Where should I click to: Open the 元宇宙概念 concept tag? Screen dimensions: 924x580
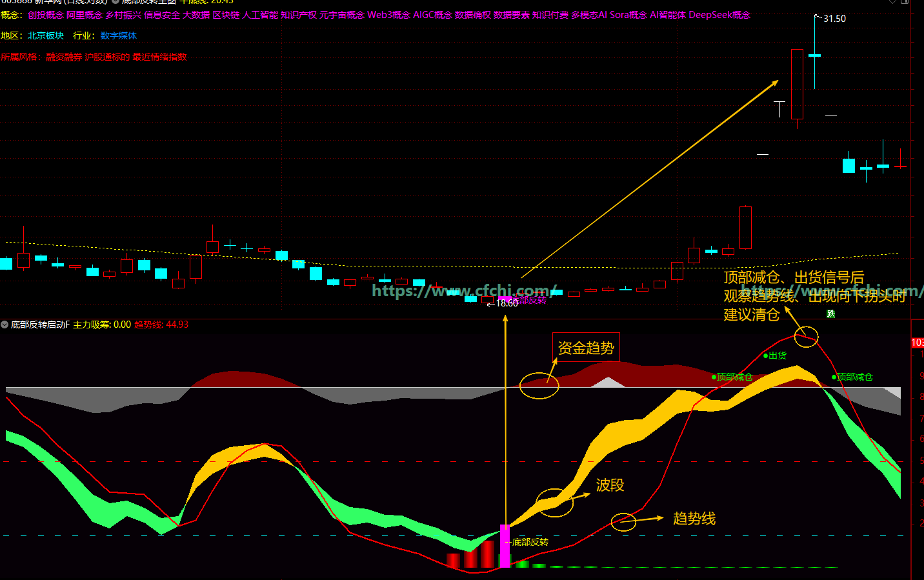[342, 15]
